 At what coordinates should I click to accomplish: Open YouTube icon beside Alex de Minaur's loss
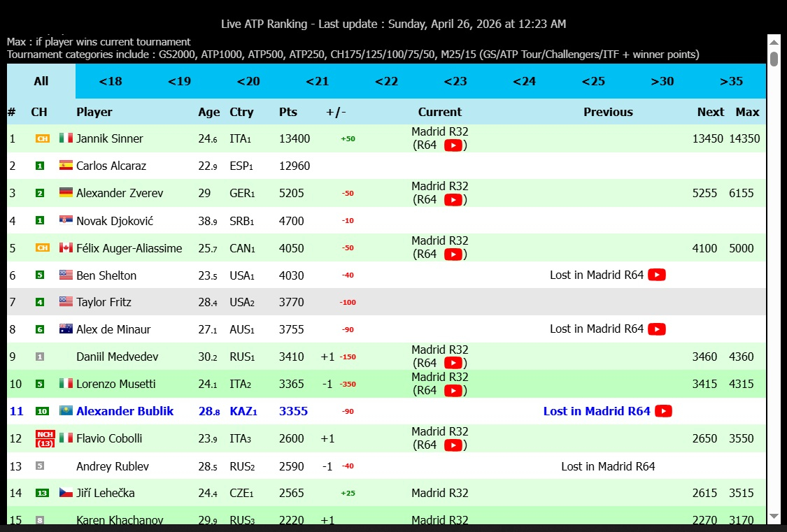click(x=656, y=329)
